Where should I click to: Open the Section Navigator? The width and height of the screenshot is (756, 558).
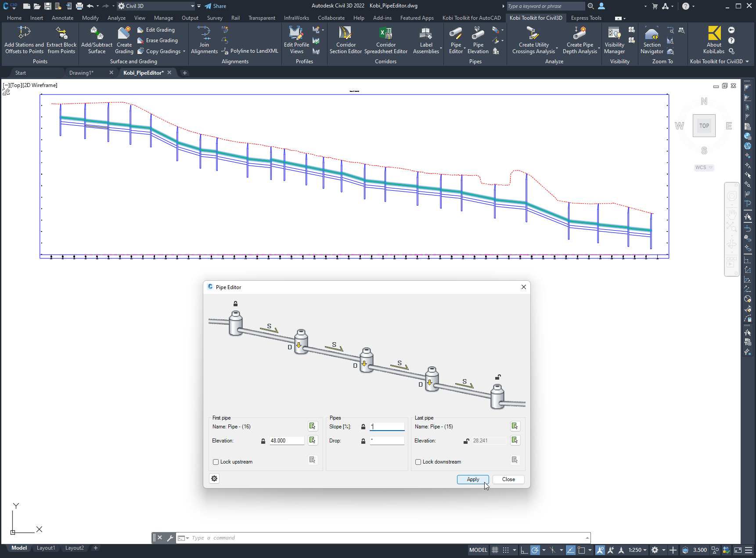(x=652, y=40)
